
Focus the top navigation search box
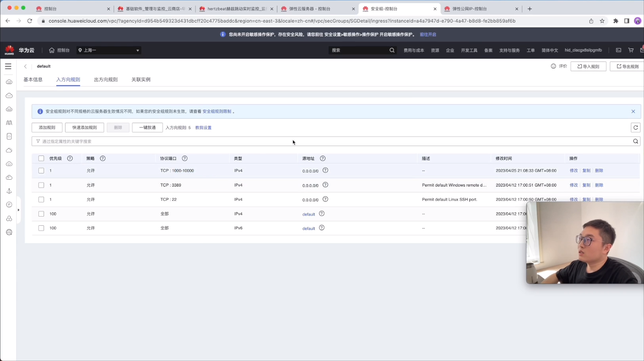(362, 50)
